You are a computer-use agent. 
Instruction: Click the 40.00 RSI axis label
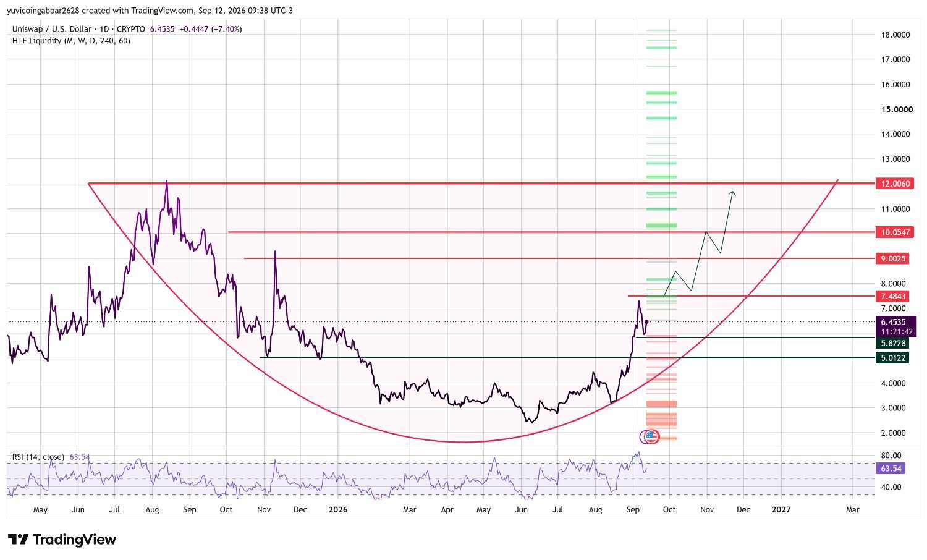coord(891,487)
